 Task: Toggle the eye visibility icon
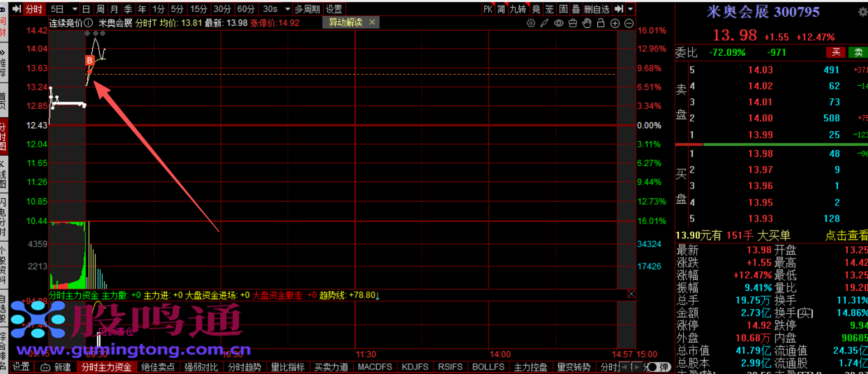[x=559, y=23]
